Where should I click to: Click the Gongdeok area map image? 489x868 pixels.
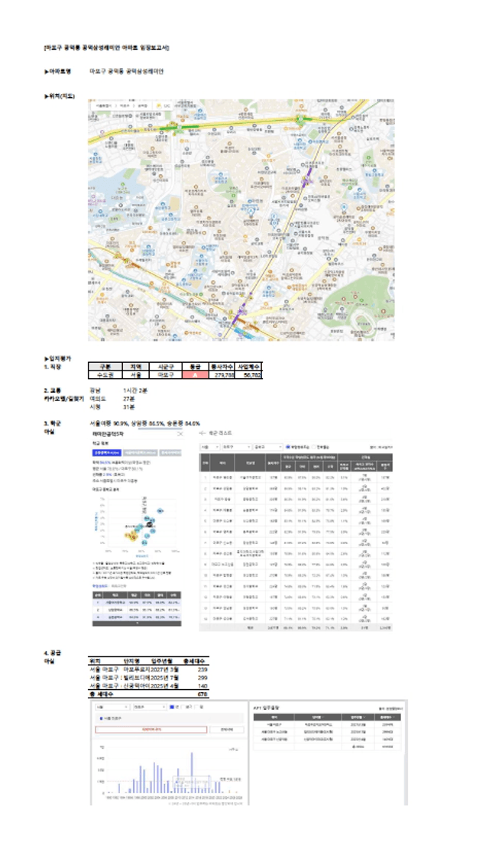241,220
